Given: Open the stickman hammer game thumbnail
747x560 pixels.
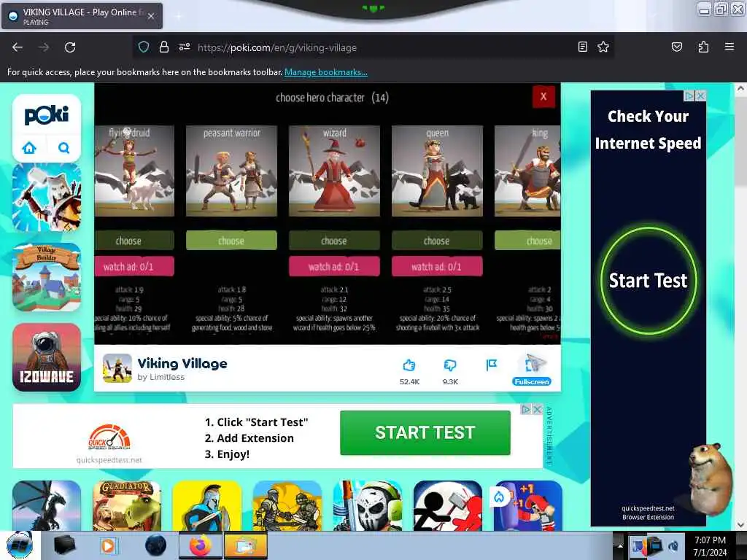Looking at the screenshot, I should pos(448,505).
